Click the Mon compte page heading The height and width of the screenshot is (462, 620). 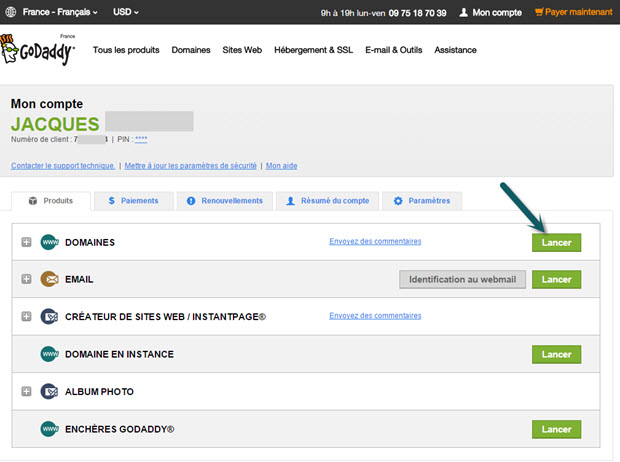(x=47, y=104)
